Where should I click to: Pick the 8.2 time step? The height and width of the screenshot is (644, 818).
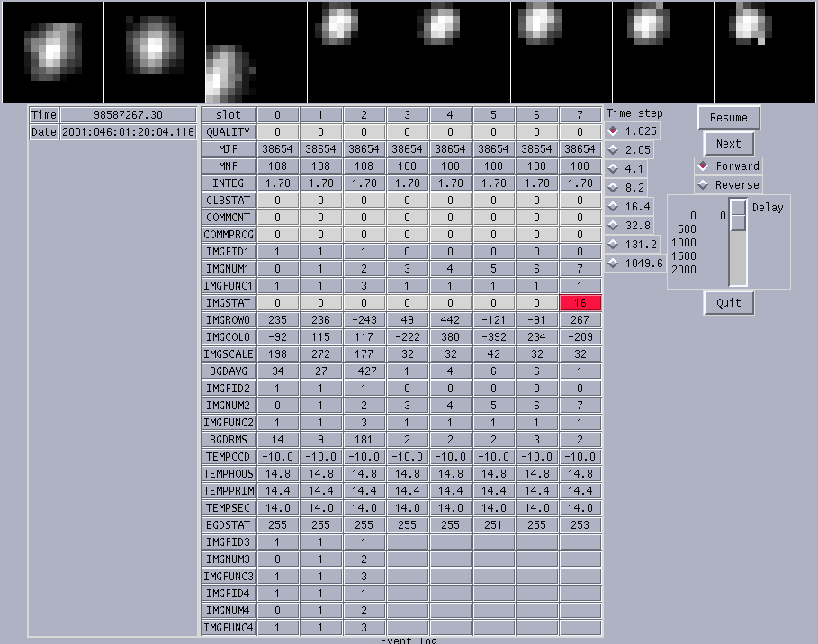[626, 187]
